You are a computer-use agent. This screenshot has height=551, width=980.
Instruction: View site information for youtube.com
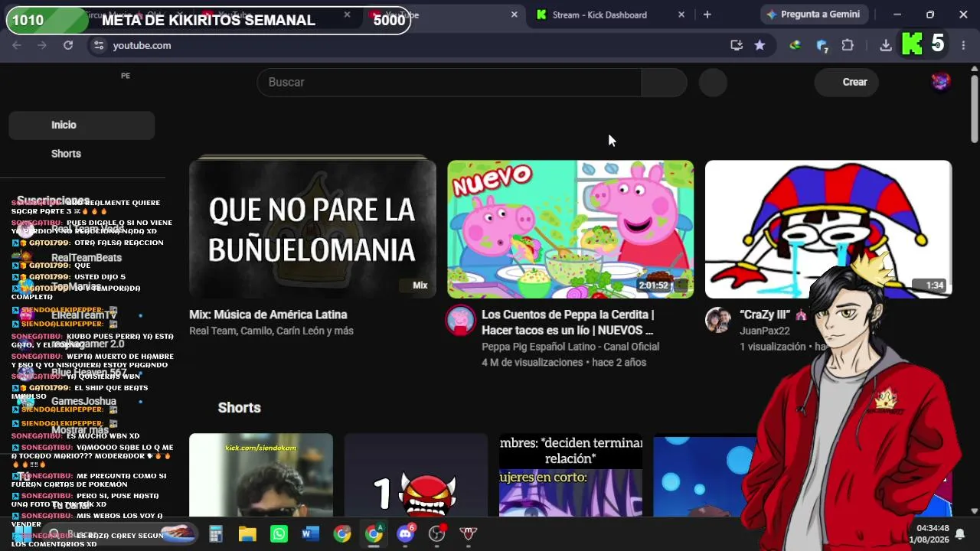click(x=98, y=45)
